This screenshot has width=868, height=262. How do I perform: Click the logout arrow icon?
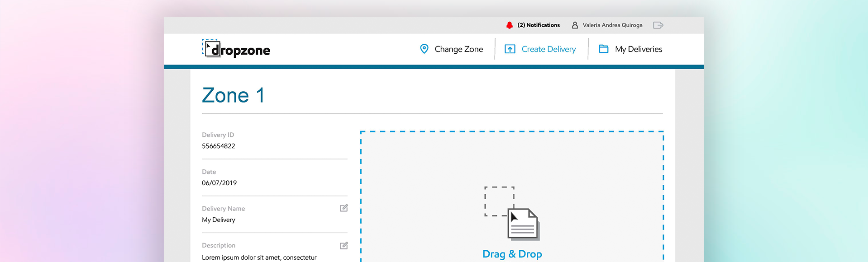pyautogui.click(x=658, y=25)
